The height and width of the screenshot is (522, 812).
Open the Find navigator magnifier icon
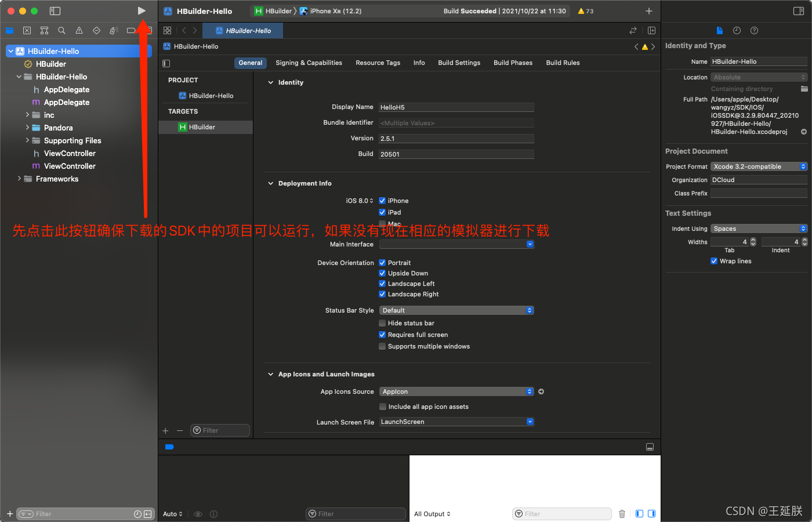[61, 30]
